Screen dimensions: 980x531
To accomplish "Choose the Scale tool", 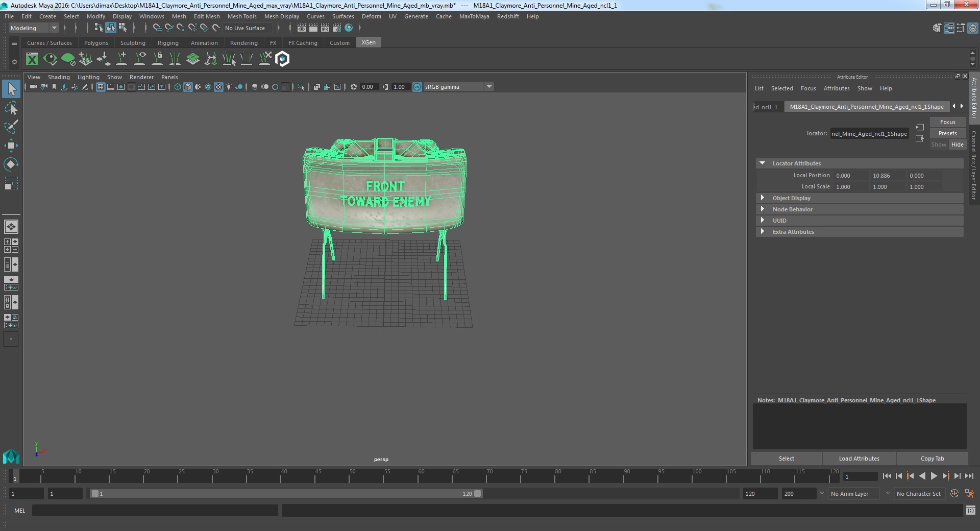I will tap(11, 183).
